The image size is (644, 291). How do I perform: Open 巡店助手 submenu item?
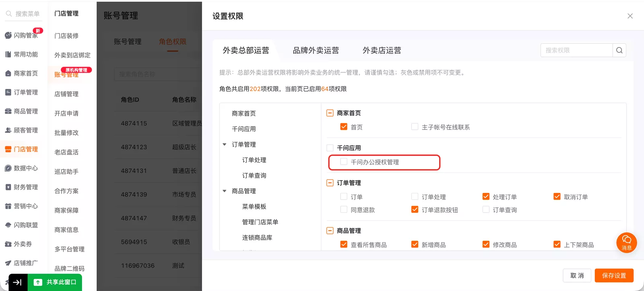point(66,172)
